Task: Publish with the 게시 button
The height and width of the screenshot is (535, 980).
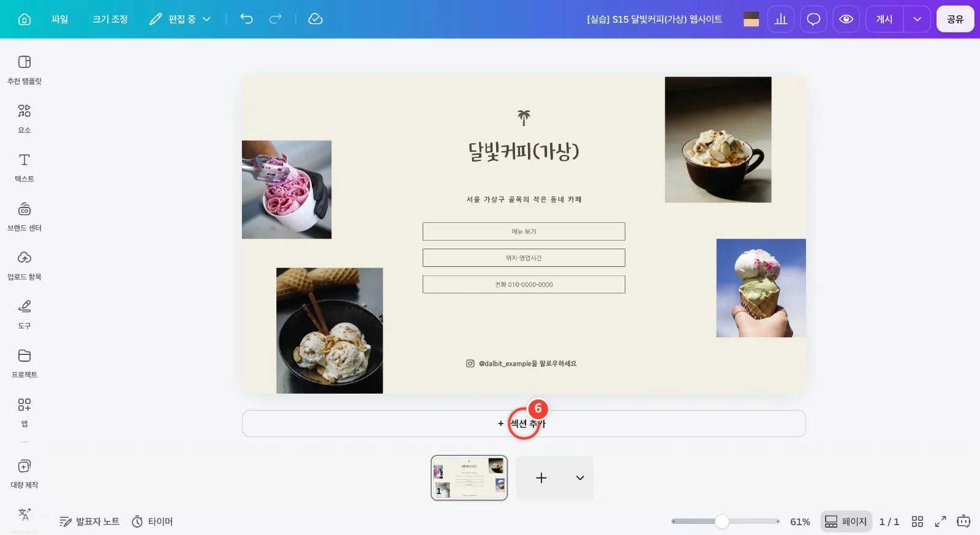Action: [x=884, y=19]
